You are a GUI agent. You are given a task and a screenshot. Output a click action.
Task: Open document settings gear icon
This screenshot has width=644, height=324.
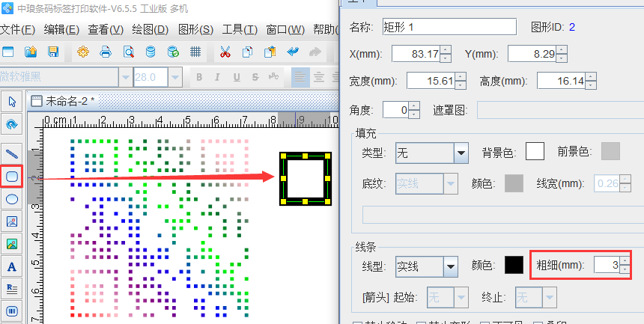[83, 52]
